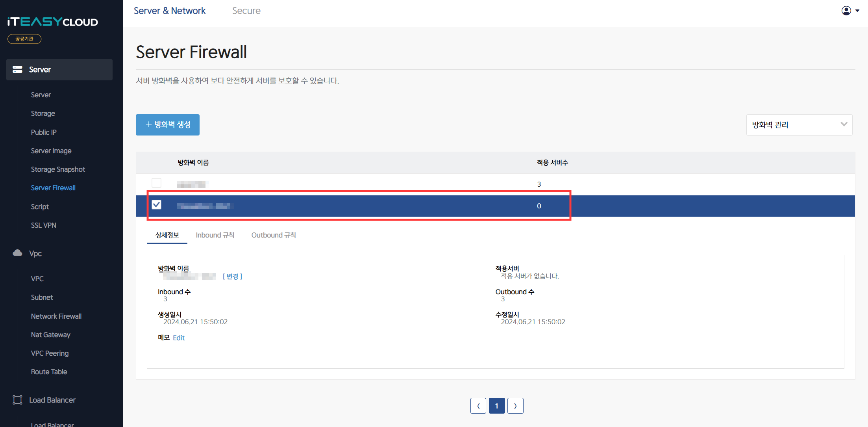Open Server item under Server section
This screenshot has width=868, height=427.
41,95
